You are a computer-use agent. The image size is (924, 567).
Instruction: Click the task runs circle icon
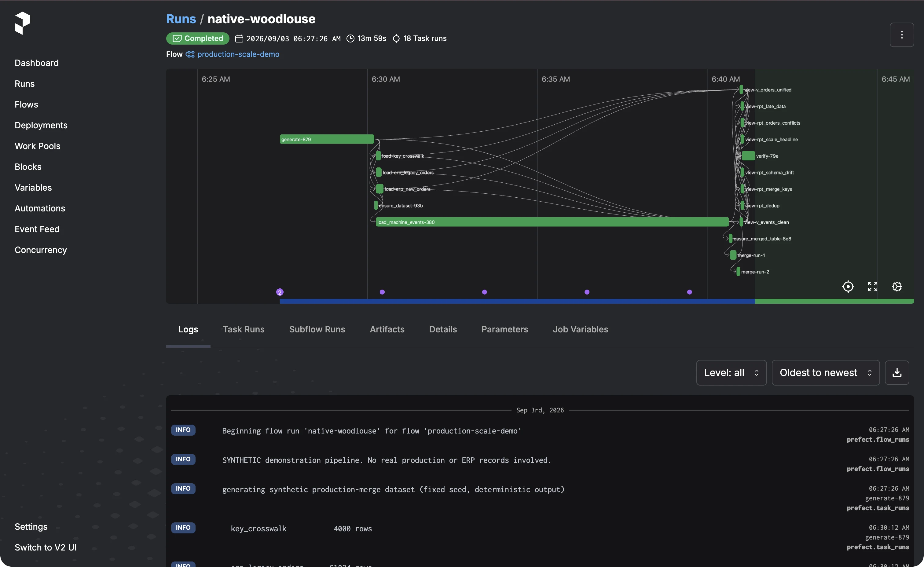396,38
